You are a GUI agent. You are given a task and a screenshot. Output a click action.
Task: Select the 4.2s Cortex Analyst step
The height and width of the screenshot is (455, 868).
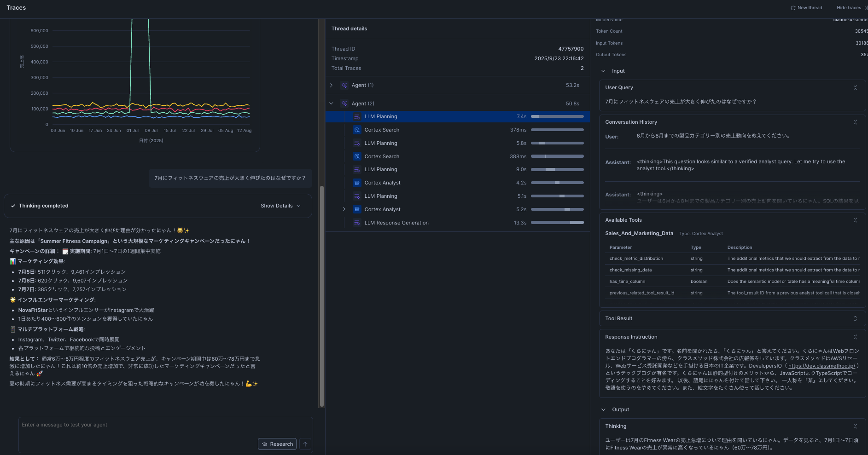pos(458,183)
